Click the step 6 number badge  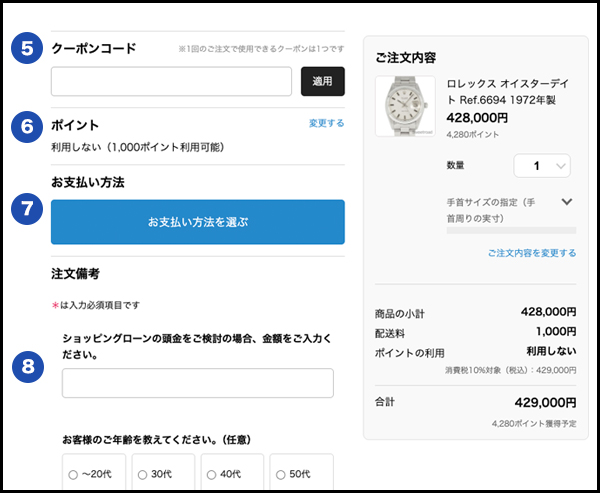(25, 128)
